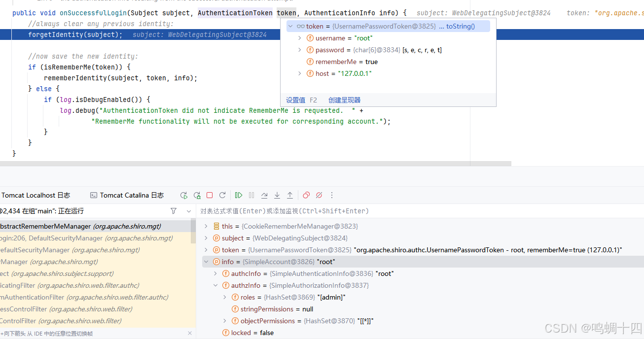
Task: Click the Pause program icon
Action: coord(251,195)
